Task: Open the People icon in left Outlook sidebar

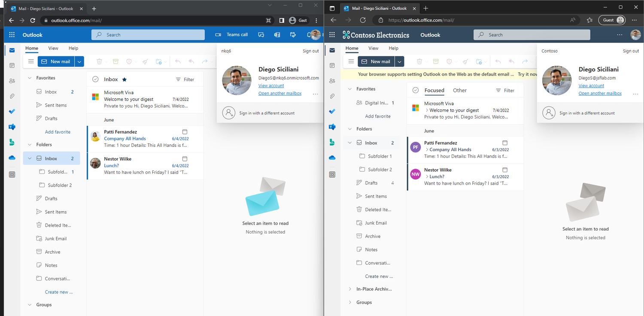Action: 12,81
